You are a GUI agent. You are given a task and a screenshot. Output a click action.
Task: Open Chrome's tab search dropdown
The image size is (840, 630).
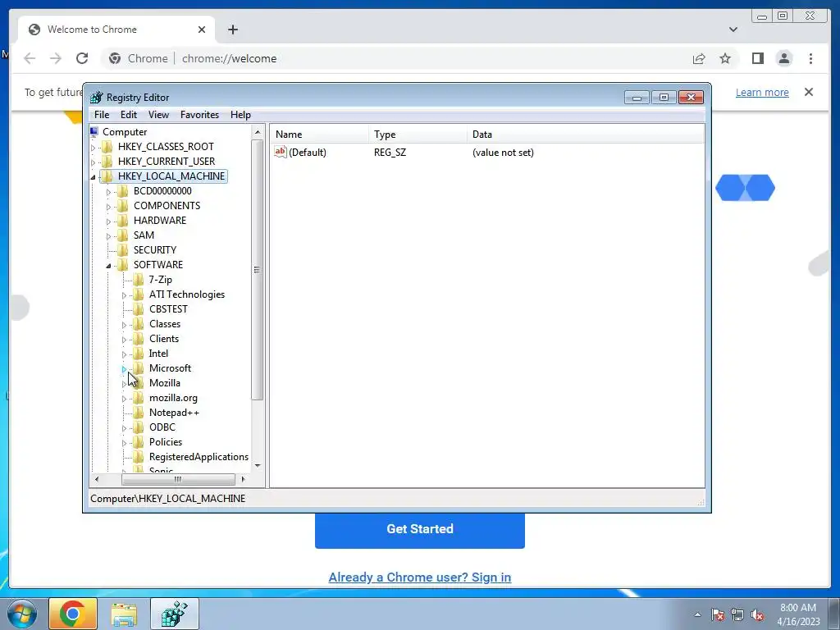pos(733,30)
